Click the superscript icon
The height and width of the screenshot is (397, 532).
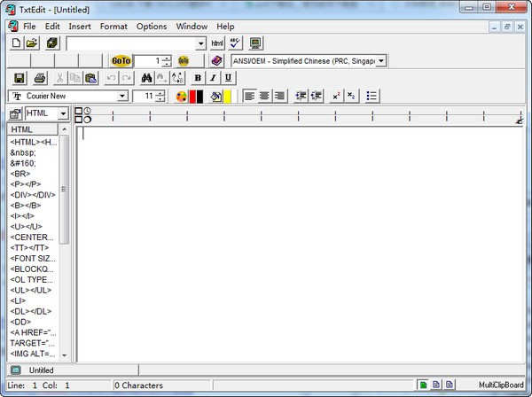click(x=337, y=96)
